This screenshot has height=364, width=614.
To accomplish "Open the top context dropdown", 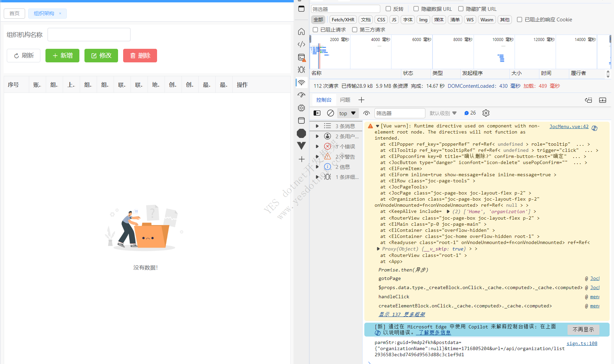I will coord(347,113).
